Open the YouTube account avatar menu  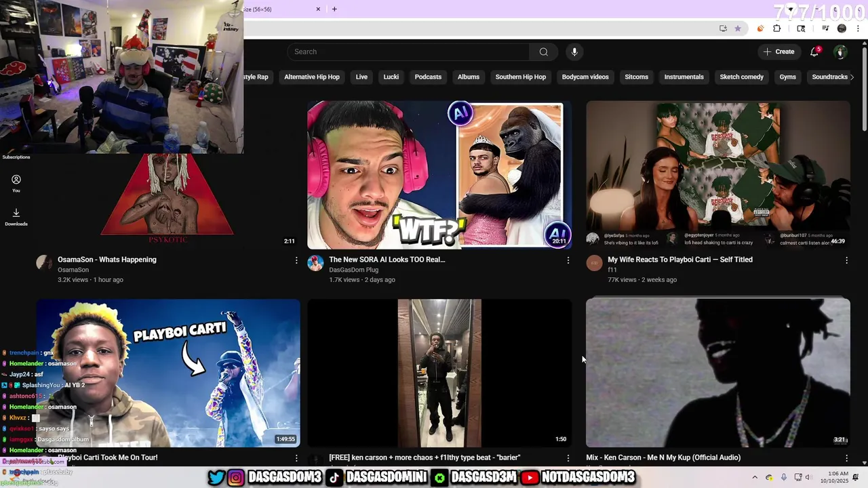click(x=840, y=52)
